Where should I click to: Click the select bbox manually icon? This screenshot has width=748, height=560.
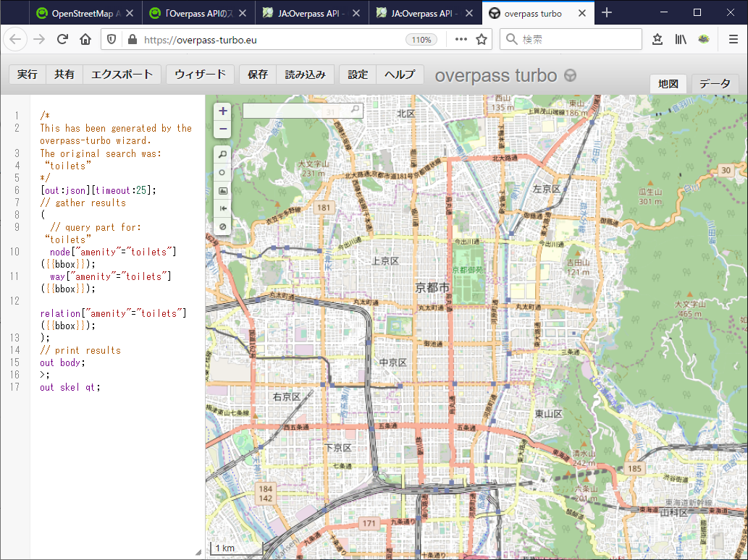tap(223, 190)
